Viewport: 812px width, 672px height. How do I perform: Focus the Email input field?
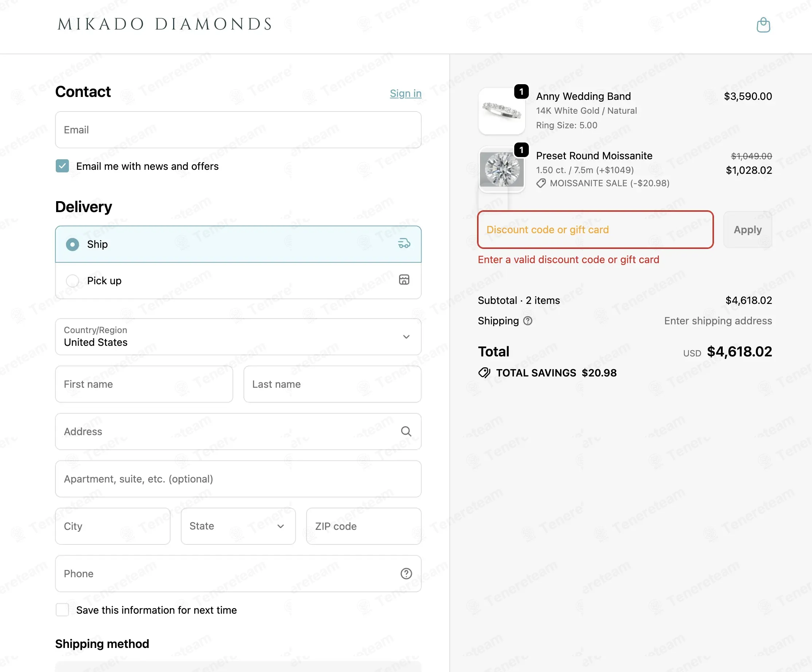tap(238, 130)
